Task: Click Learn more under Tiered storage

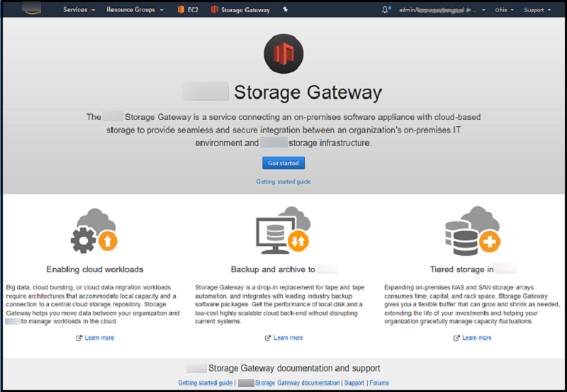Action: coord(476,337)
